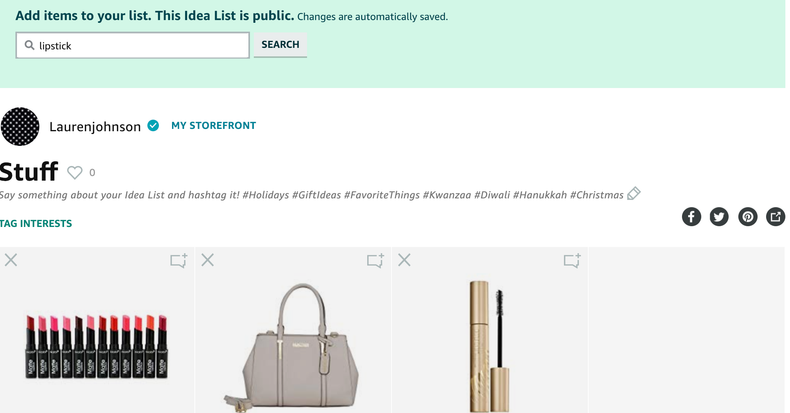The height and width of the screenshot is (413, 790).
Task: Click the Laurenjohnson profile avatar
Action: click(20, 127)
